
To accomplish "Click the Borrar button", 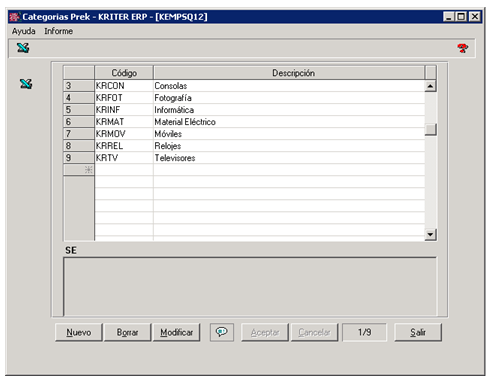I will tap(127, 332).
